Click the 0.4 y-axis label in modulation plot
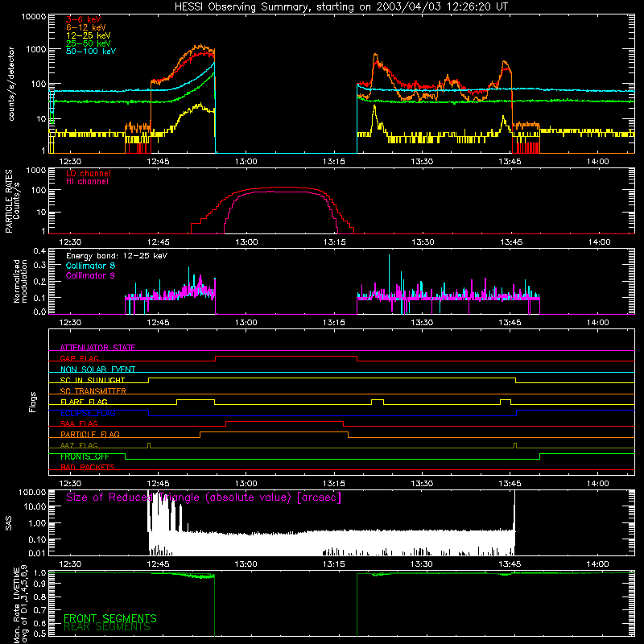The image size is (644, 644). (x=39, y=251)
